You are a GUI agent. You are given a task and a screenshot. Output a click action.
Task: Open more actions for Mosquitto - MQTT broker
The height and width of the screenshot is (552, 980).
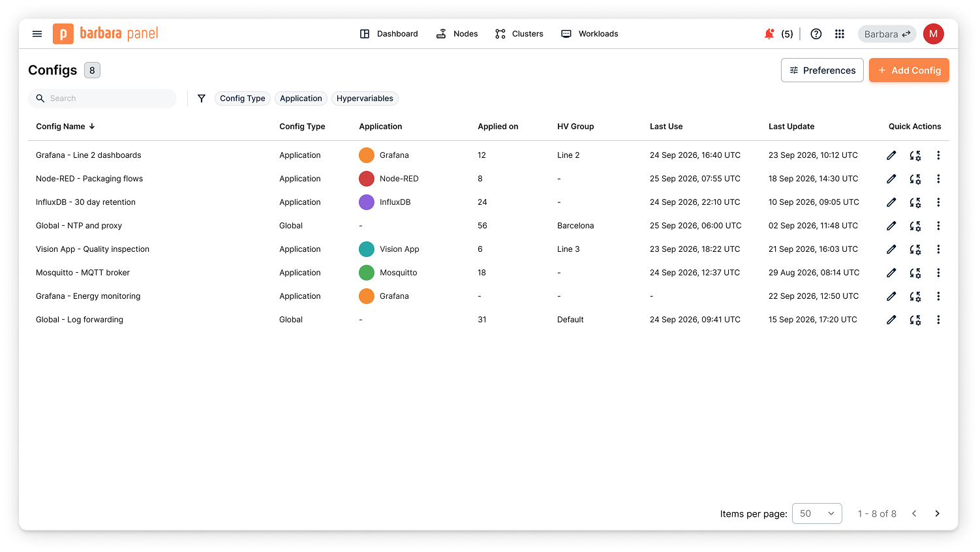pos(938,273)
